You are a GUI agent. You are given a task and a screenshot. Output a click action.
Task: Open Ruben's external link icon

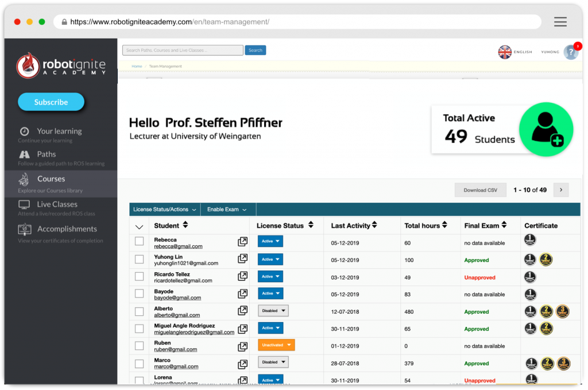(243, 346)
